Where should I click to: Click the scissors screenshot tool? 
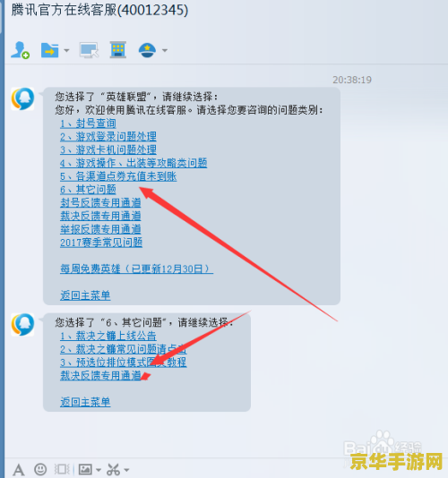click(113, 469)
